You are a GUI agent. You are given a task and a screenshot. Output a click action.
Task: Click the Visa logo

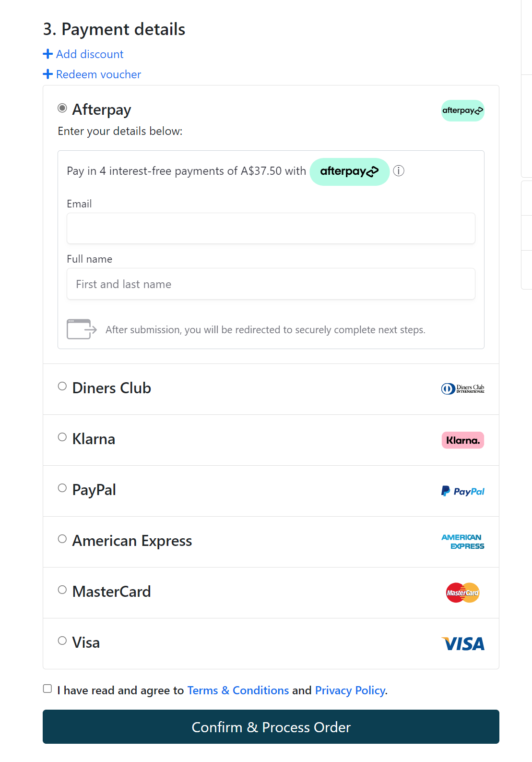(462, 643)
